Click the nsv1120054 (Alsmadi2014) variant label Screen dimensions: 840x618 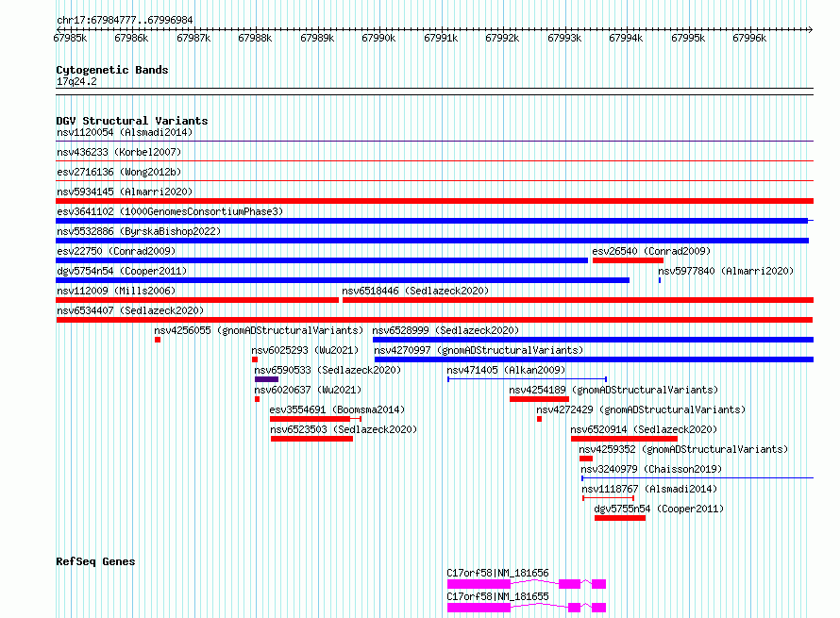tap(125, 132)
